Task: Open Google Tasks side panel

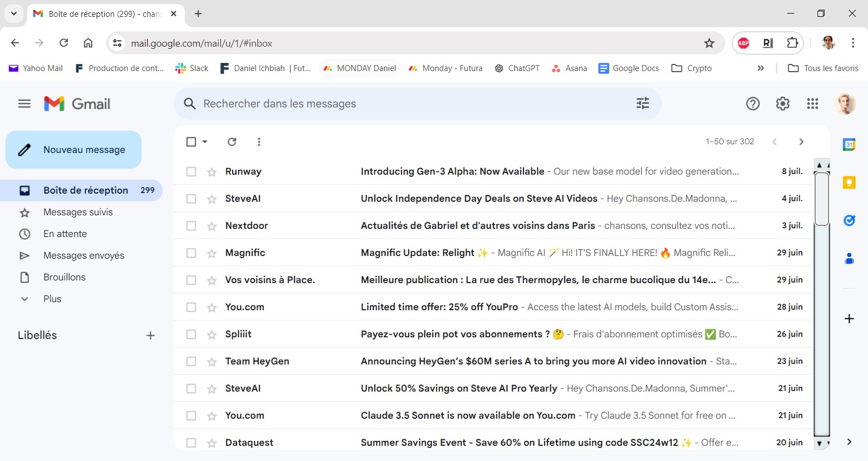Action: 849,220
